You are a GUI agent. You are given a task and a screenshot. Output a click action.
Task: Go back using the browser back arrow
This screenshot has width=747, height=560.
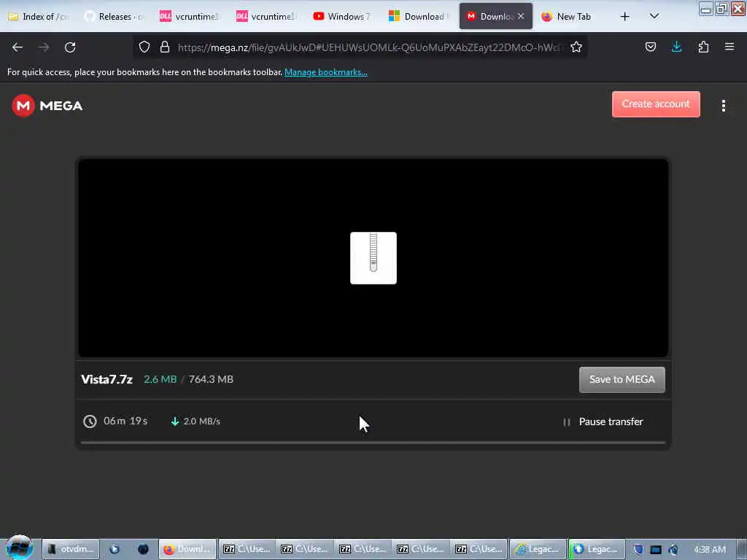[x=18, y=47]
